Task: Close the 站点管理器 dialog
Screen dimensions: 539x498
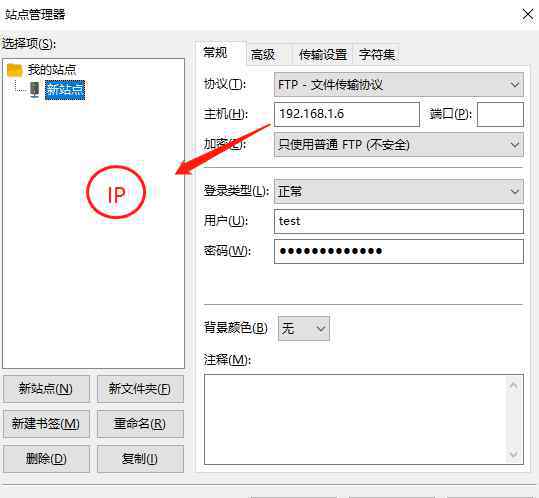Action: (x=528, y=15)
